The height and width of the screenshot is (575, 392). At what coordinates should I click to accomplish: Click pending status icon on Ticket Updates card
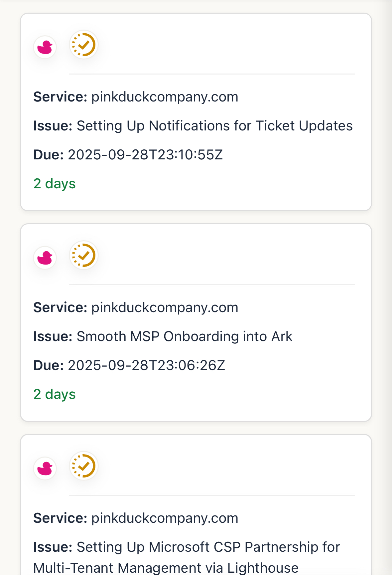click(84, 44)
